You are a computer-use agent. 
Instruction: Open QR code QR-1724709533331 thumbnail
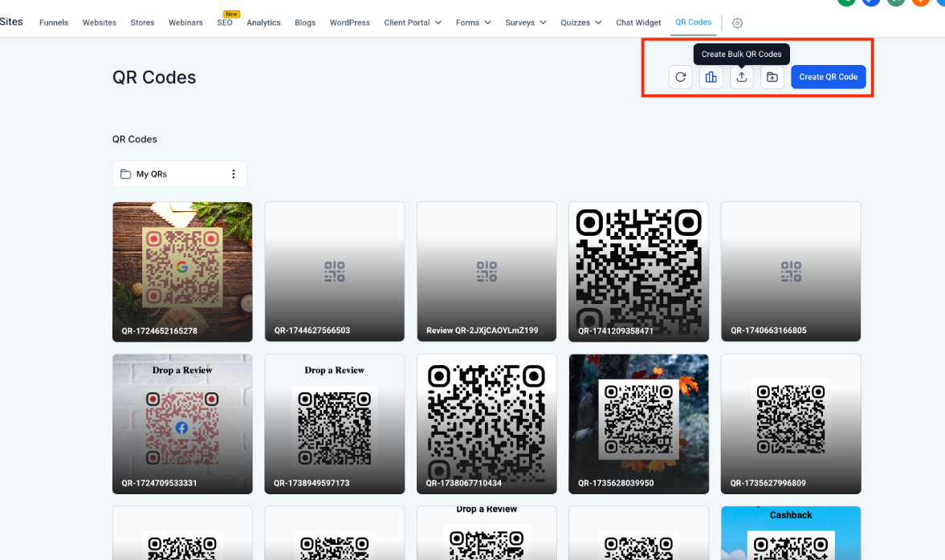coord(182,424)
